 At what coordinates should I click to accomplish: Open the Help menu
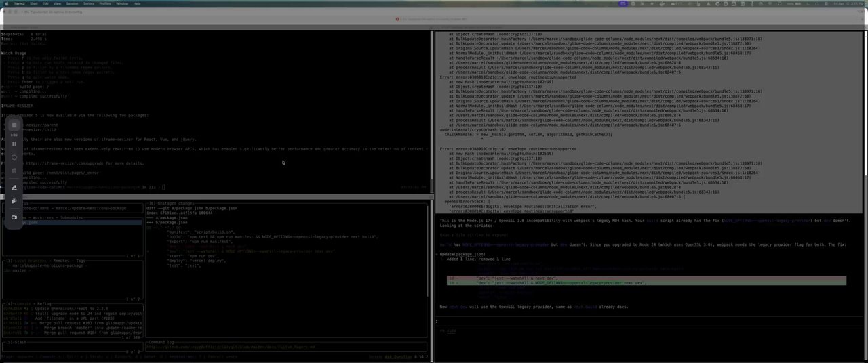point(137,3)
